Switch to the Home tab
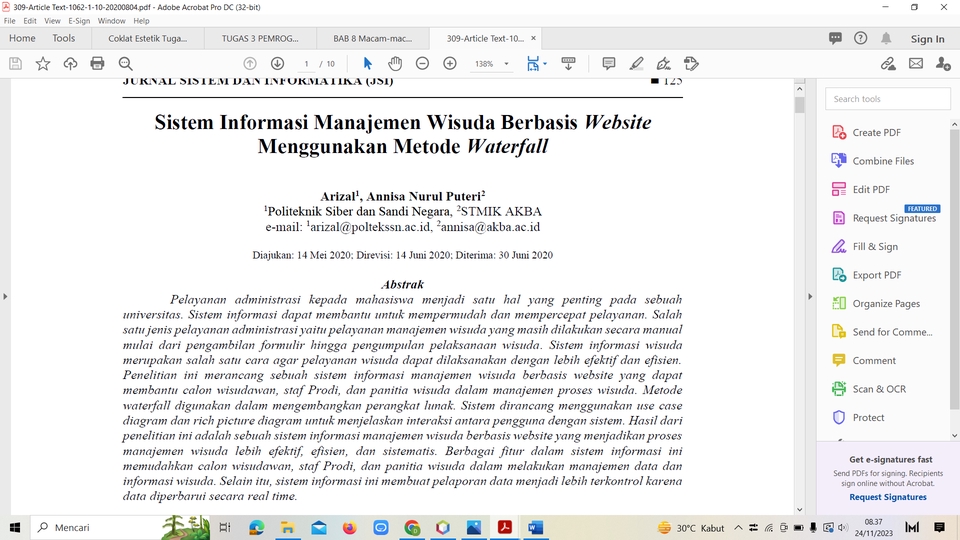The width and height of the screenshot is (960, 540). point(22,38)
